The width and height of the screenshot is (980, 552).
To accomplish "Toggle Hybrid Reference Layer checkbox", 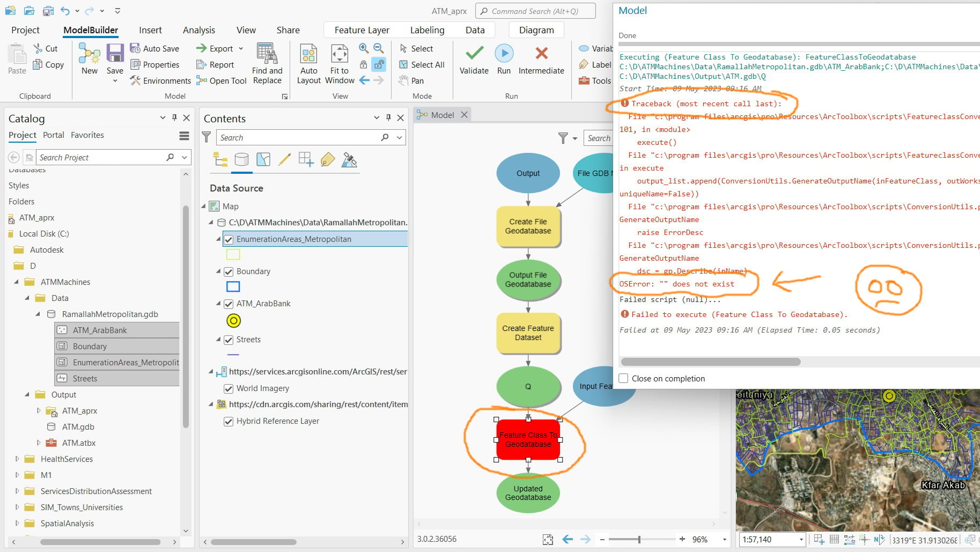I will pyautogui.click(x=229, y=421).
